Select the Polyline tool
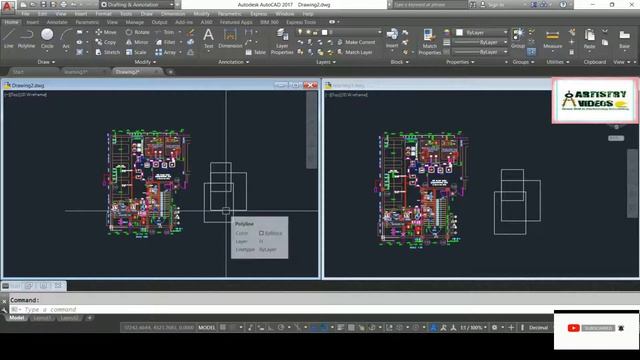Screen dimensions: 640x360 pyautogui.click(x=26, y=39)
